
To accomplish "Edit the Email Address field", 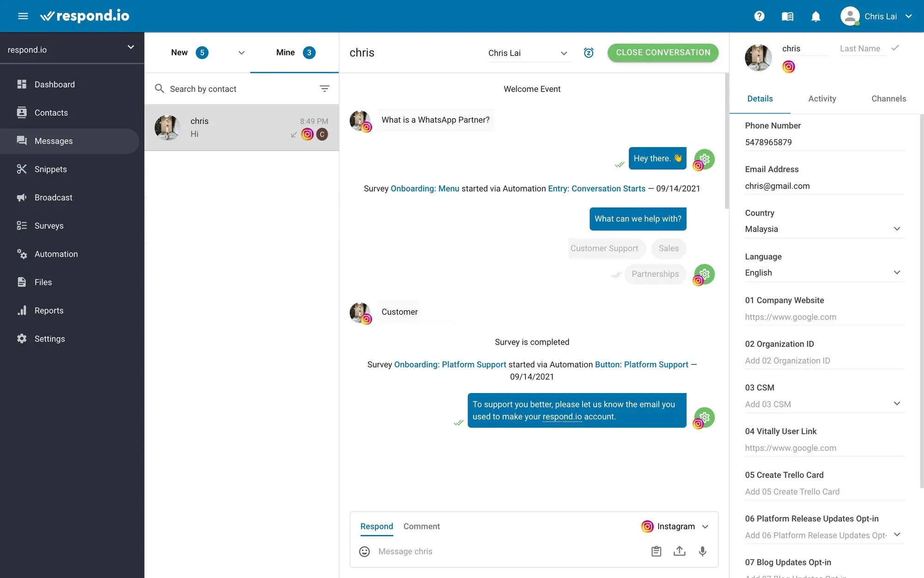I will pos(824,186).
